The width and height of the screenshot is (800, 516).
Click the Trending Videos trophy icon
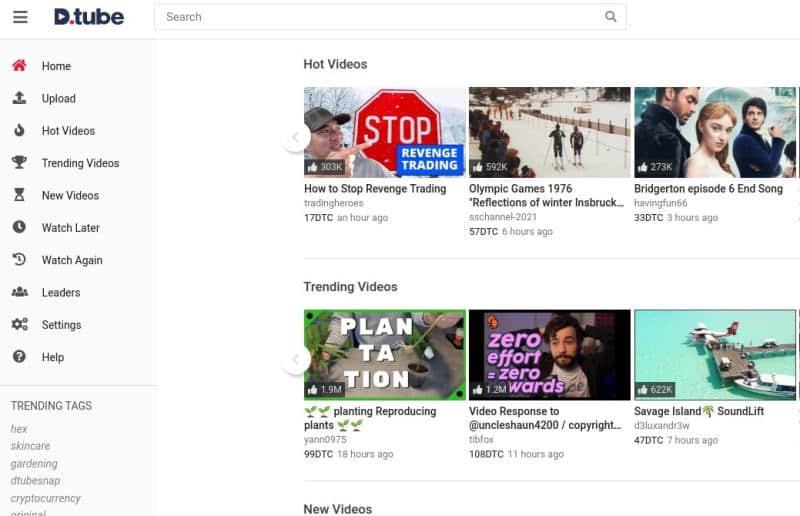tap(19, 163)
